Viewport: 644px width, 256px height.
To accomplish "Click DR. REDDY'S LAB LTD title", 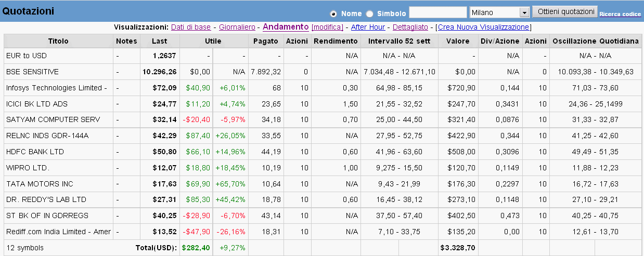I will (x=46, y=199).
